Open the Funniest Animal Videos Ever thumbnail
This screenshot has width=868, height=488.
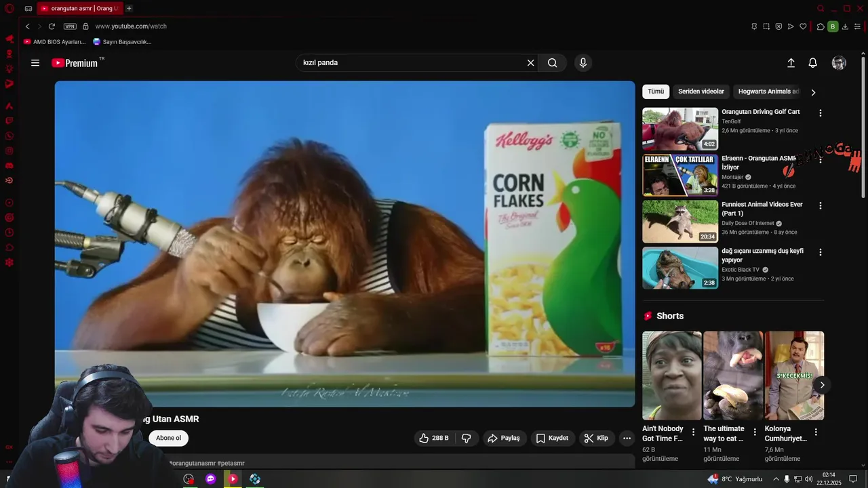pyautogui.click(x=680, y=222)
